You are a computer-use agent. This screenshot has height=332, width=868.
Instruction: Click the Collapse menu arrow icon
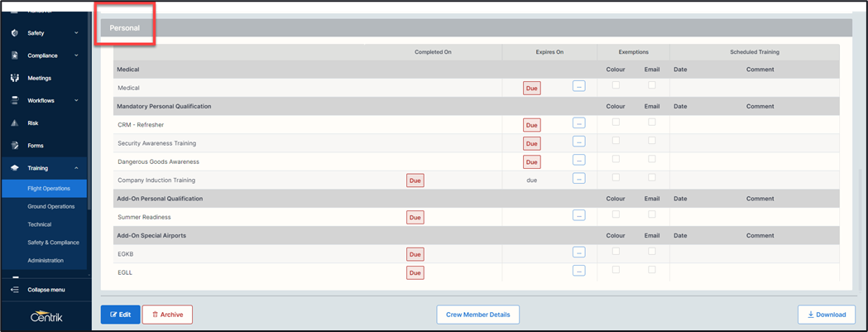[15, 289]
